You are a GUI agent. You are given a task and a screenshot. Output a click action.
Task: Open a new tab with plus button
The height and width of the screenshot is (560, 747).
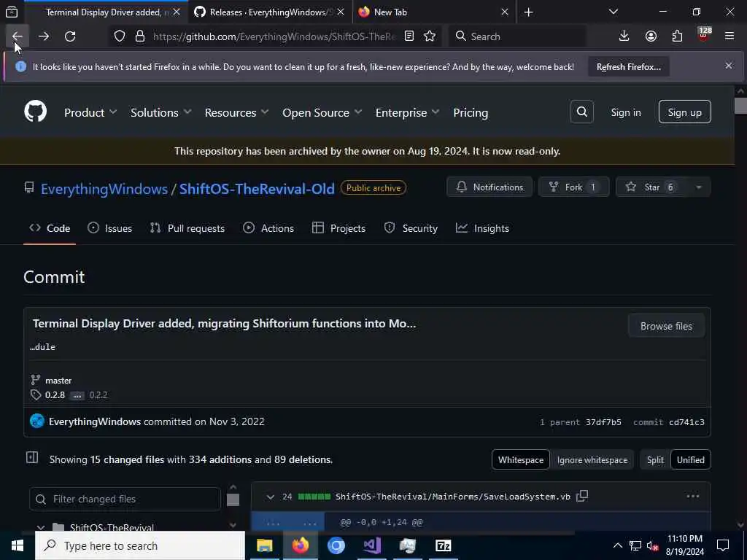(528, 12)
